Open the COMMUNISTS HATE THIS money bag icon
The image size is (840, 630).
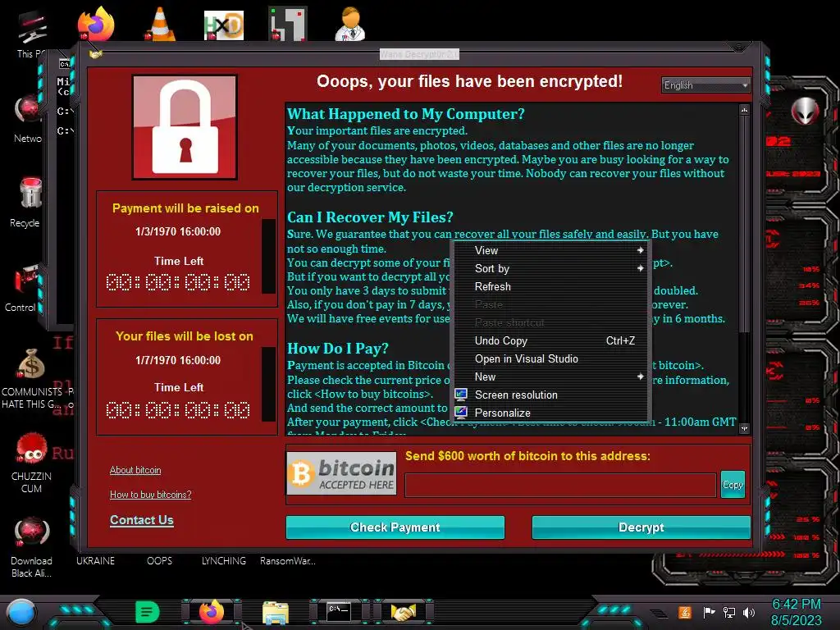click(x=31, y=378)
